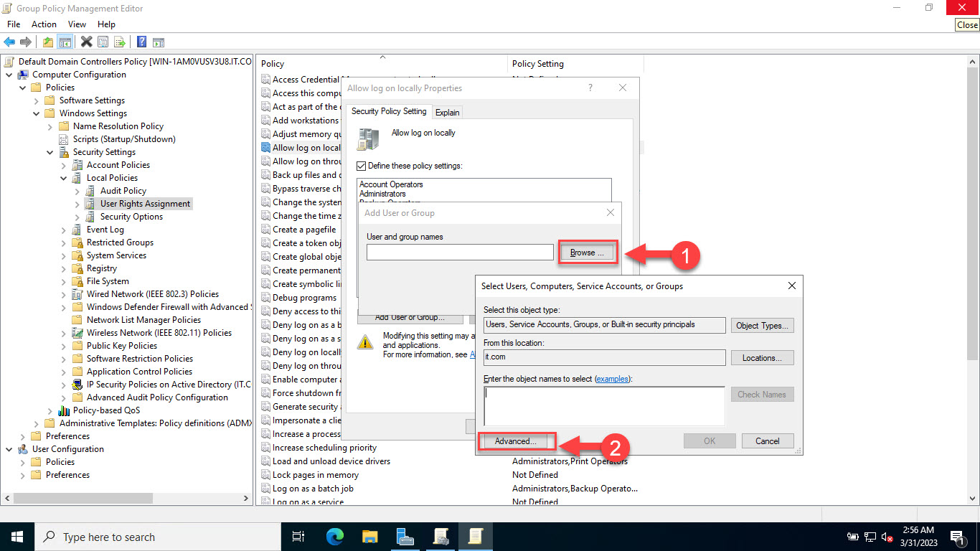Click the Delete (X) toolbar icon

[x=85, y=42]
